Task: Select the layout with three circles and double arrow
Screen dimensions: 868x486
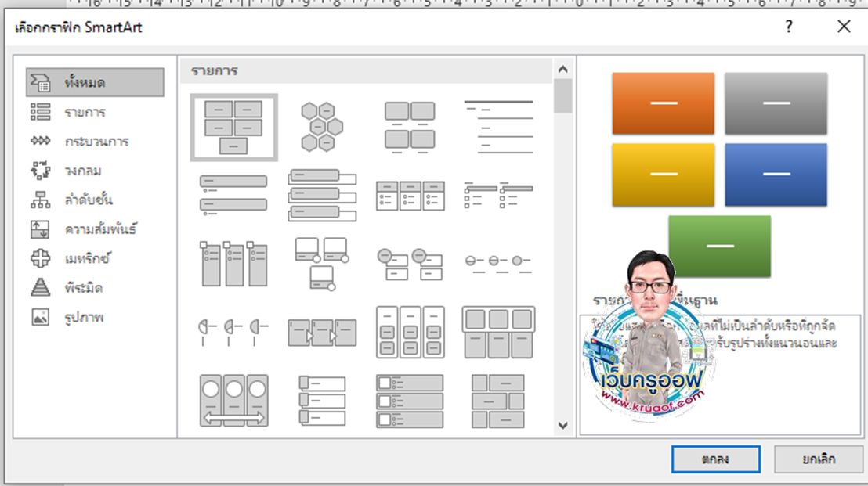Action: coord(233,401)
